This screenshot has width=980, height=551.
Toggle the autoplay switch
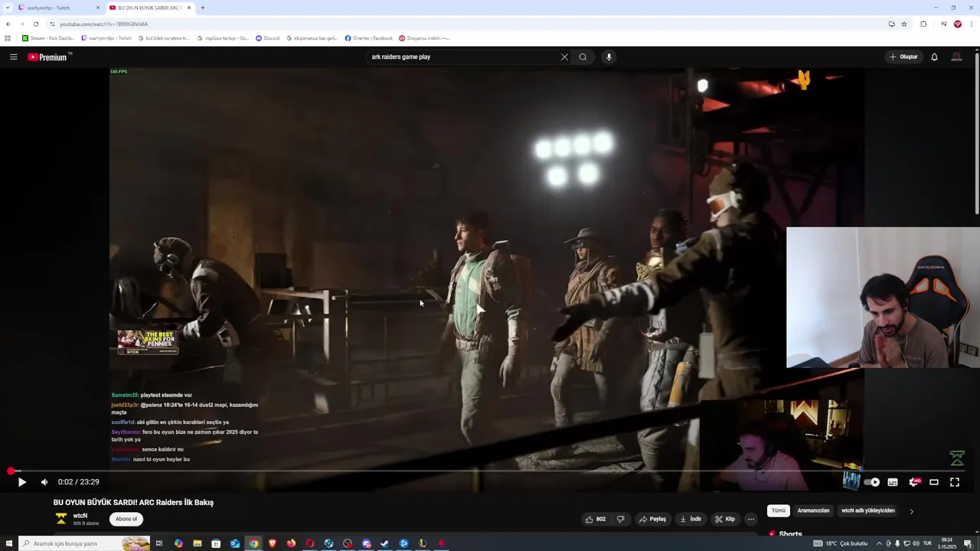872,482
